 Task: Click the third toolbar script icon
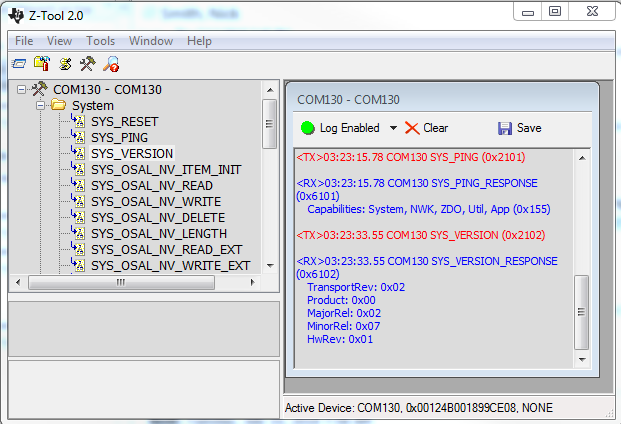click(65, 64)
